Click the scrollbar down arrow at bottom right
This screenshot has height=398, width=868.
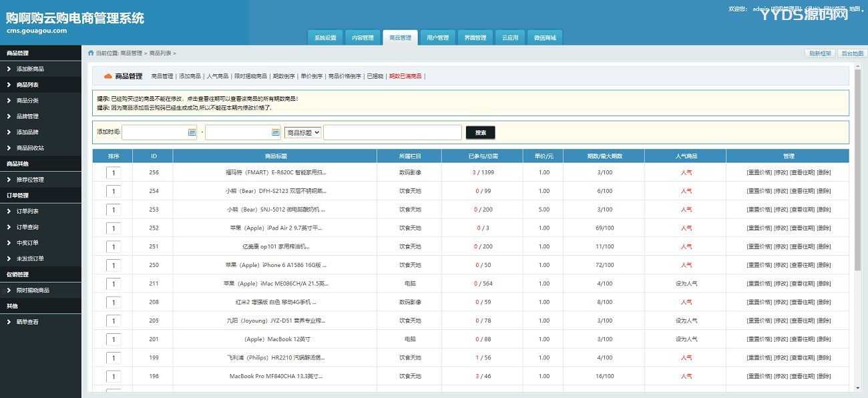coord(858,388)
